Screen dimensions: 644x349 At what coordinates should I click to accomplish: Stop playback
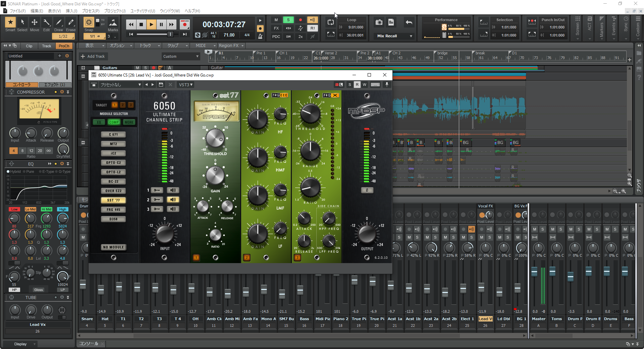pyautogui.click(x=141, y=24)
